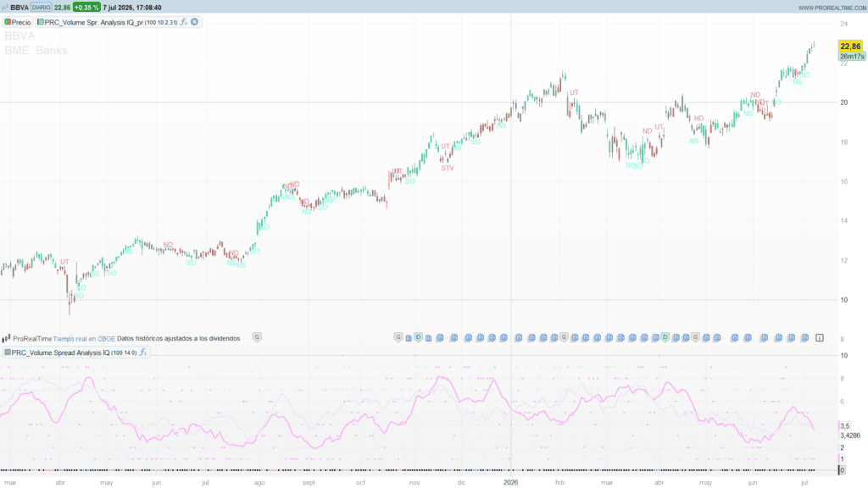Visit the WWW.PROREALTIME.COM link

pos(832,8)
